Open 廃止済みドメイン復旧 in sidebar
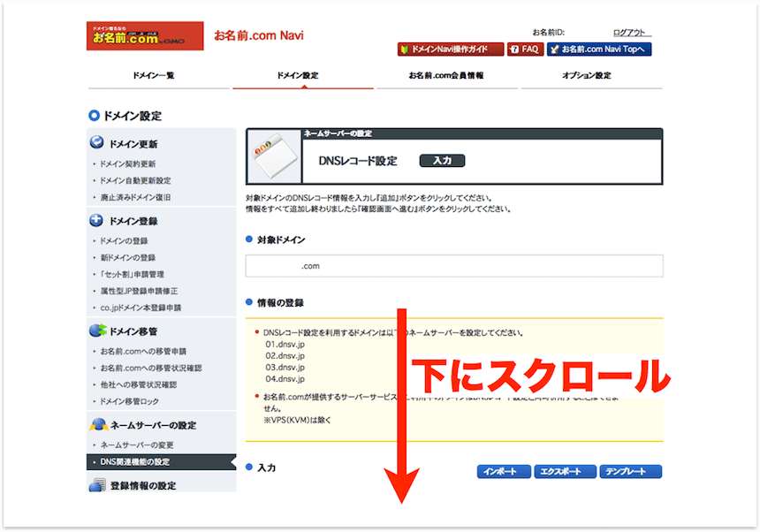This screenshot has height=532, width=760. (135, 197)
